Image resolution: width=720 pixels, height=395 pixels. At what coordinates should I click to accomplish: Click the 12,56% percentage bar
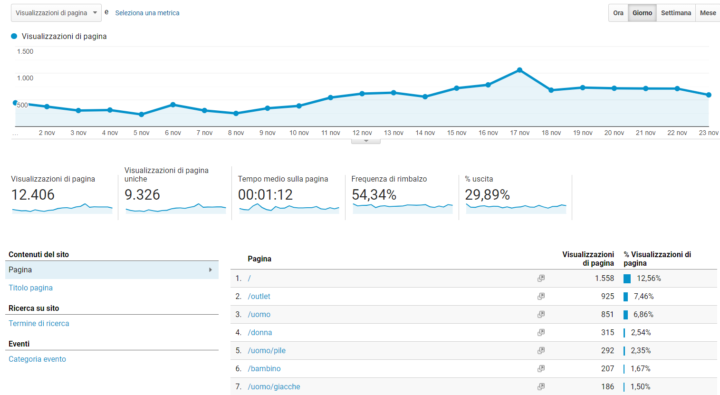[x=627, y=278]
